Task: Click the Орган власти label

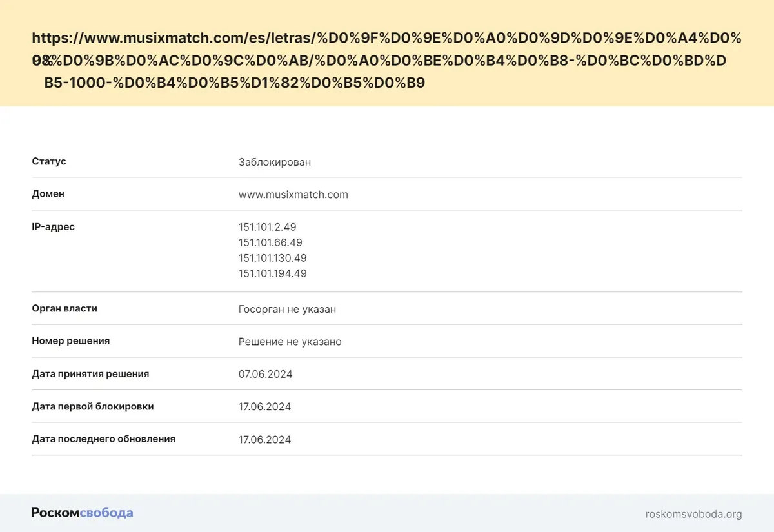Action: pyautogui.click(x=64, y=308)
